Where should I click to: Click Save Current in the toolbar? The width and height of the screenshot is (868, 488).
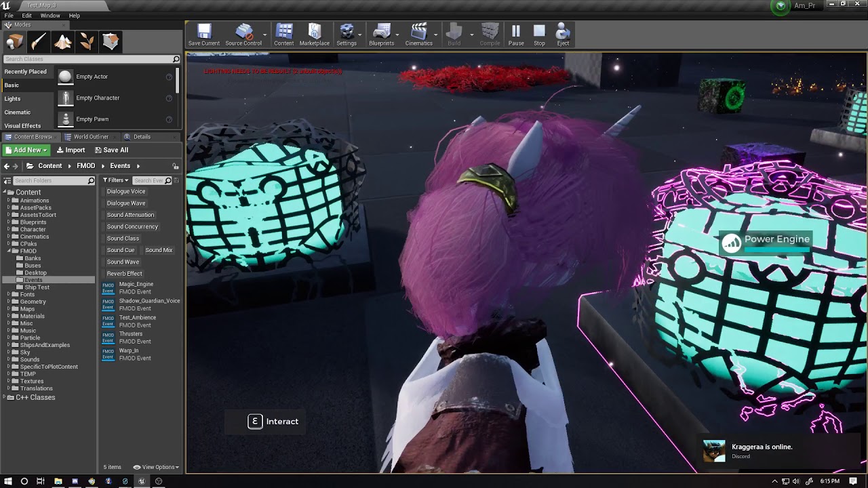pyautogui.click(x=204, y=35)
